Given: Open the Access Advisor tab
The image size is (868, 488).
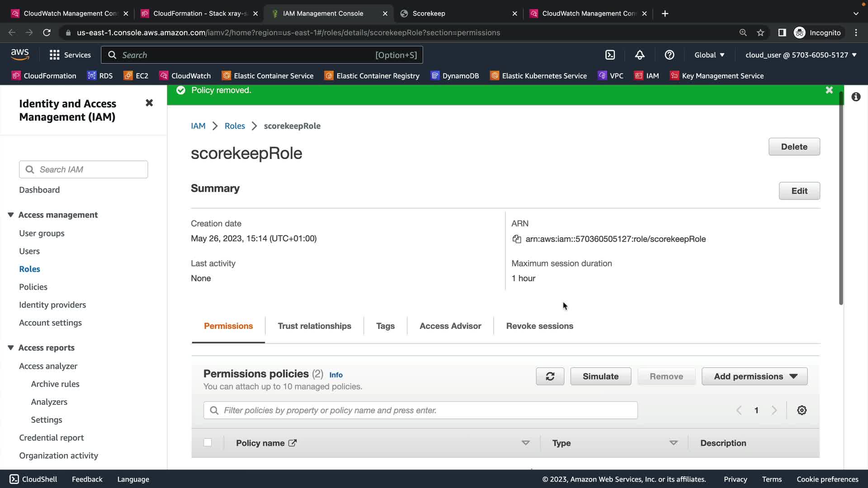Looking at the screenshot, I should [450, 326].
